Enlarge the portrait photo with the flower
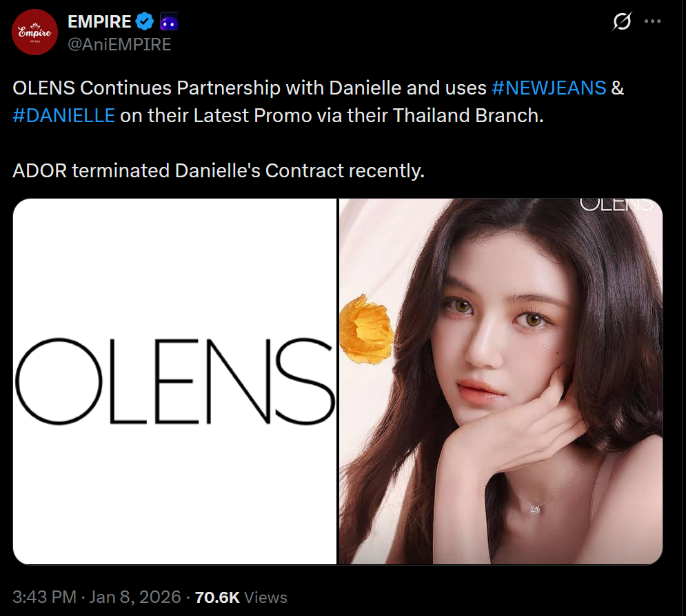This screenshot has width=686, height=616. (x=501, y=381)
